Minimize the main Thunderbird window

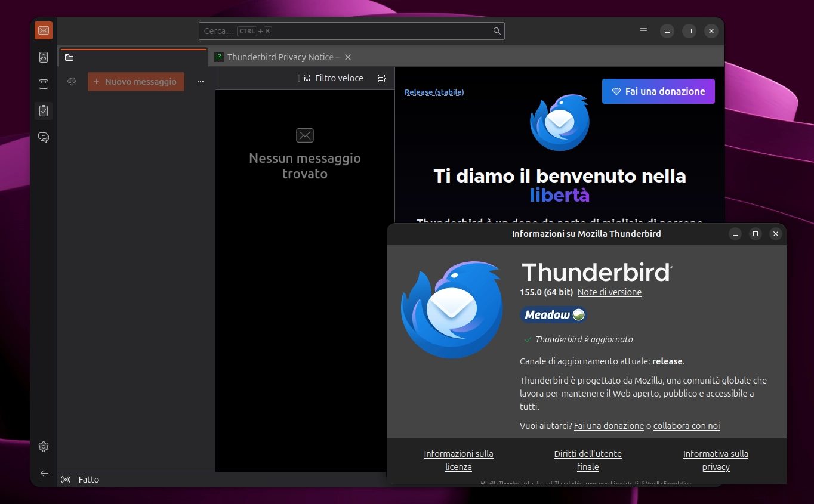coord(667,31)
